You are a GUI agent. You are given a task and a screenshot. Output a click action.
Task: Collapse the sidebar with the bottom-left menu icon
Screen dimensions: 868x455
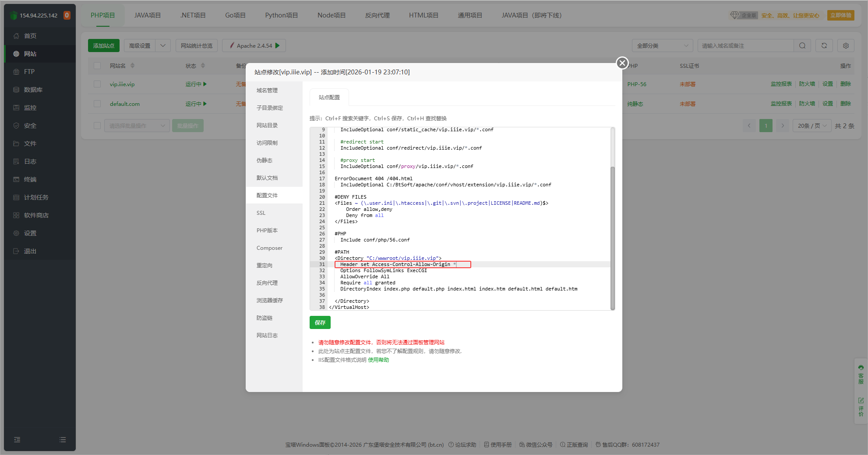coord(17,440)
